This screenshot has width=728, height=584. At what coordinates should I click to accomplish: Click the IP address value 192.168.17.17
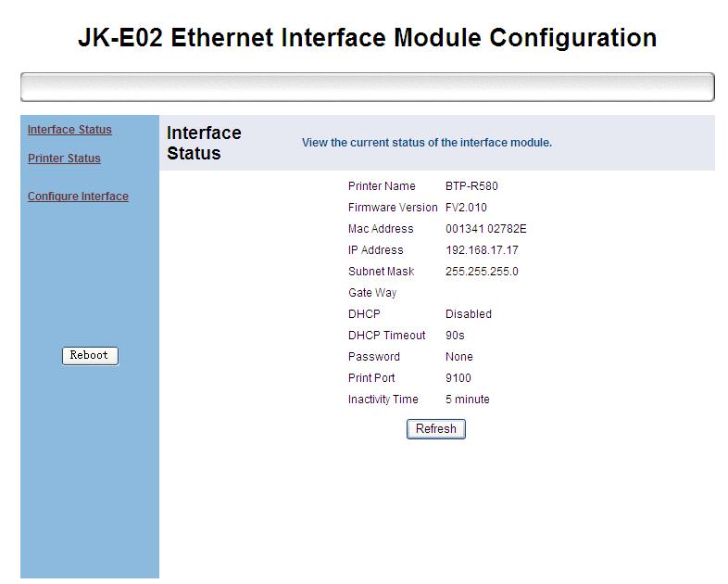tap(482, 250)
